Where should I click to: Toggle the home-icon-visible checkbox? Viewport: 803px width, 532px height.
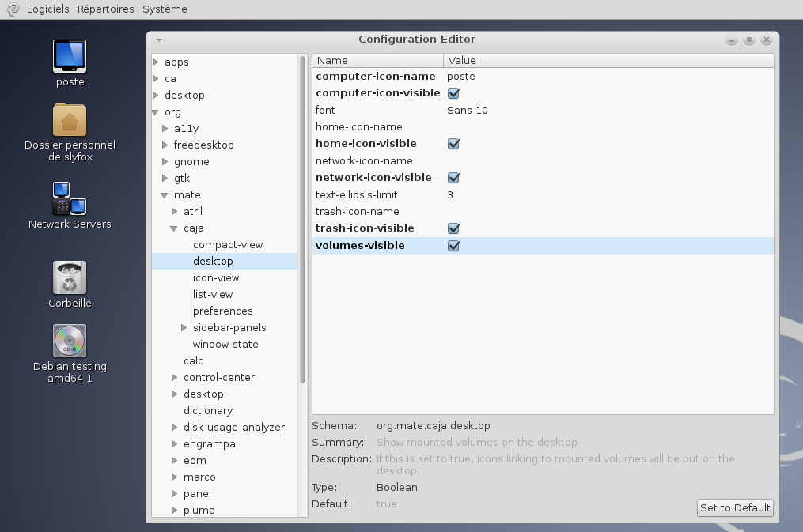tap(454, 144)
